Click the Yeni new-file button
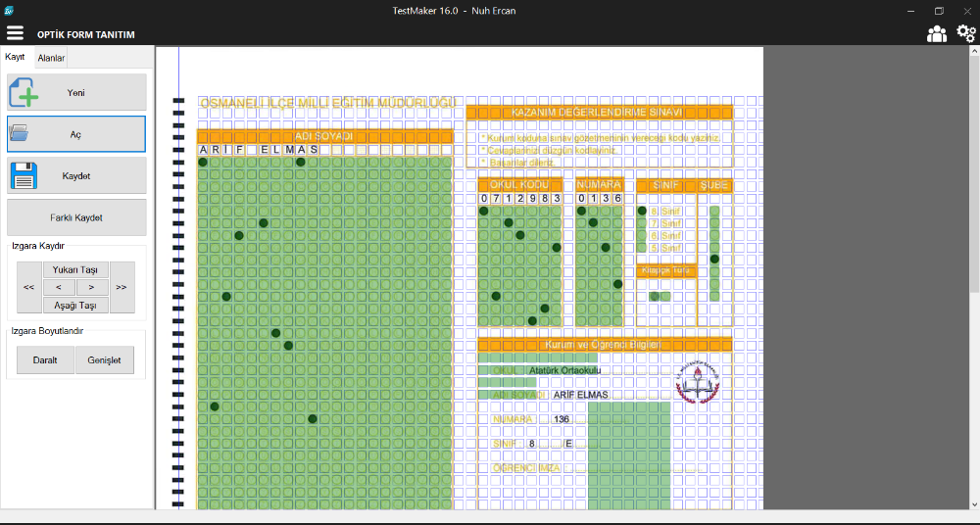Viewport: 980px width, 525px height. click(x=76, y=92)
